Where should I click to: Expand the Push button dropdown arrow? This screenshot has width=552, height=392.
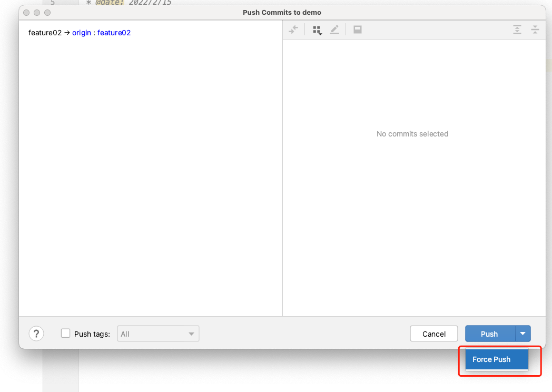pos(523,334)
